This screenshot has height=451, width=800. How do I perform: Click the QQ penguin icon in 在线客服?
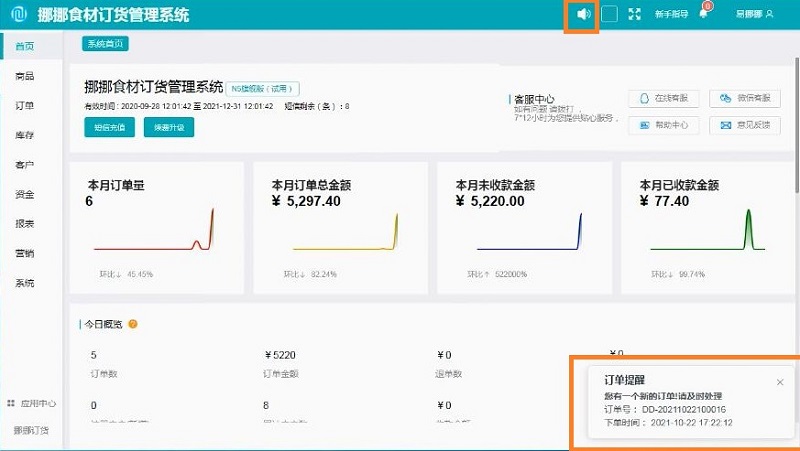pos(644,98)
